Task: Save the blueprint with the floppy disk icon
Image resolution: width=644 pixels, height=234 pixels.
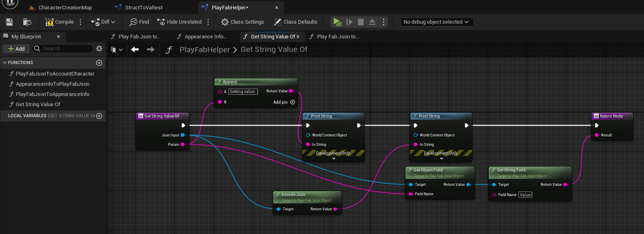Action: tap(9, 22)
